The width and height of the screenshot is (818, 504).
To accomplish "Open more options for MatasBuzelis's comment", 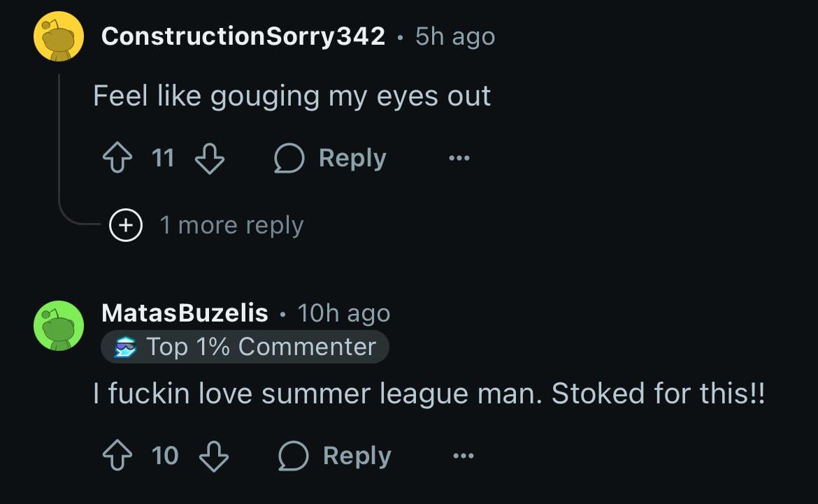I will (463, 456).
